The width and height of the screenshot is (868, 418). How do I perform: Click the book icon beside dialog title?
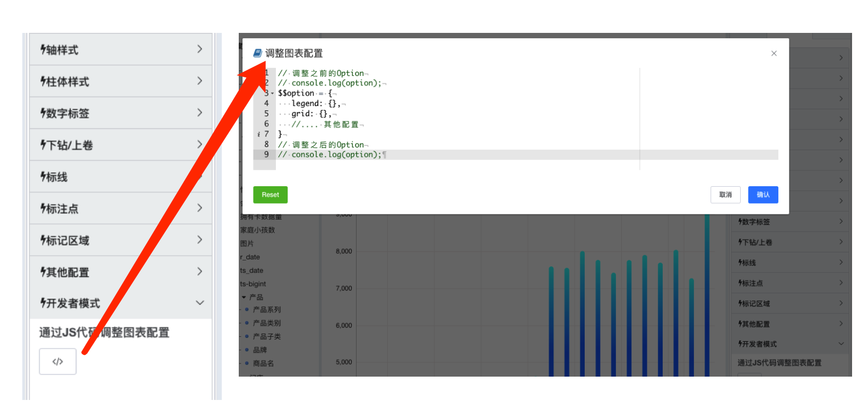point(257,53)
